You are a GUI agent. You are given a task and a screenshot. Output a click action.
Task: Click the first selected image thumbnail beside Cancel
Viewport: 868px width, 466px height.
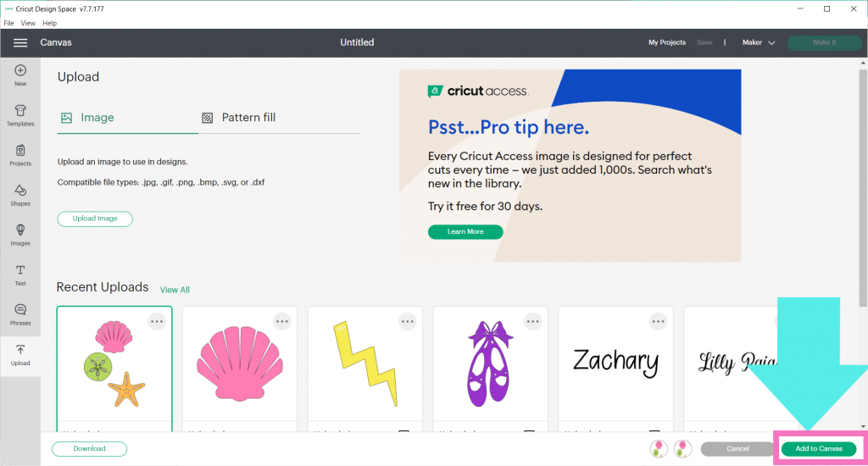point(659,449)
